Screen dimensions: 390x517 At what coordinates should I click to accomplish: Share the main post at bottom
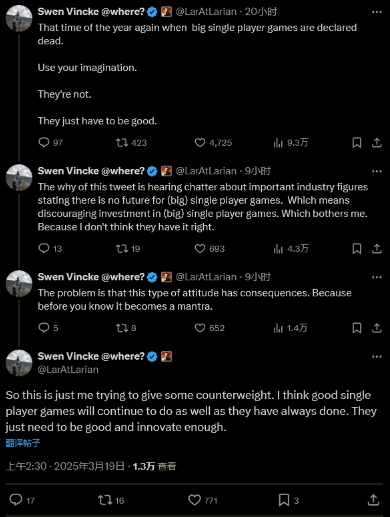click(374, 500)
